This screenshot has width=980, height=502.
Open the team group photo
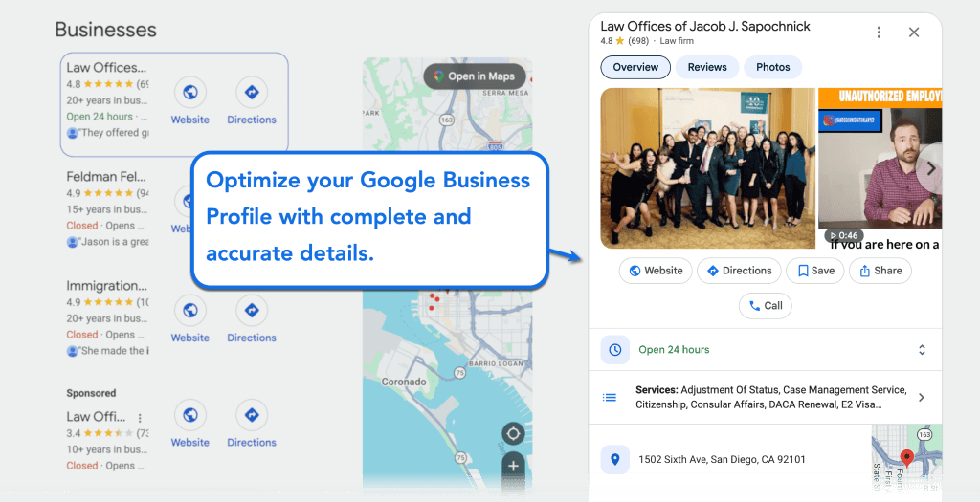point(708,168)
